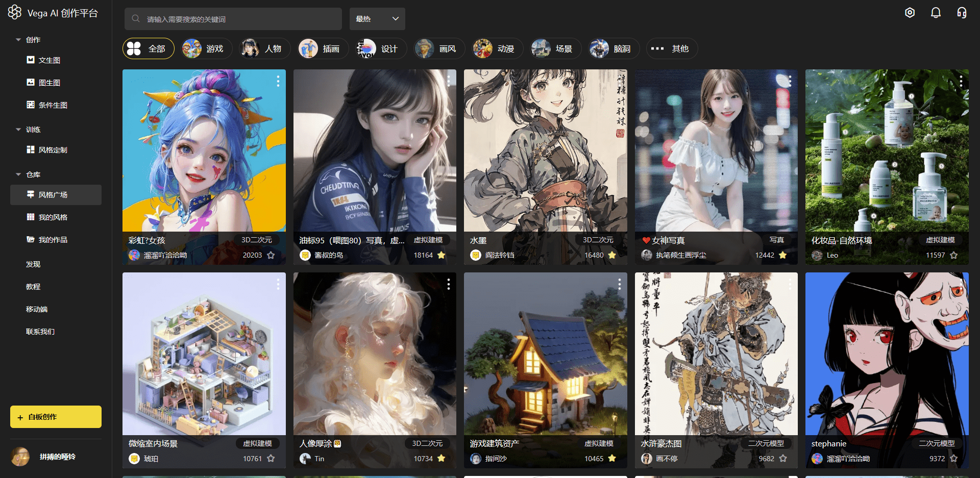Image resolution: width=980 pixels, height=478 pixels.
Task: Collapse the 训练 sidebar section
Action: (x=18, y=130)
